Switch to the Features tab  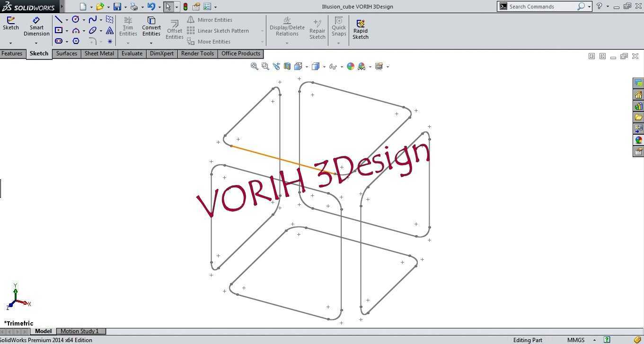click(12, 53)
